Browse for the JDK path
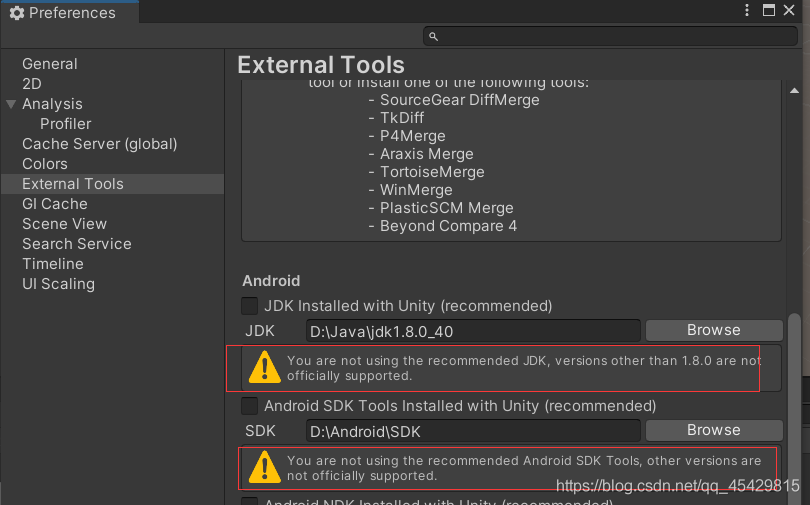The image size is (810, 505). [713, 330]
